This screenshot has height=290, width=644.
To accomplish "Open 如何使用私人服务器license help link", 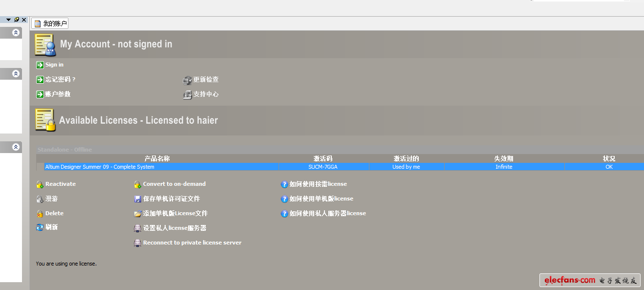I will click(327, 214).
